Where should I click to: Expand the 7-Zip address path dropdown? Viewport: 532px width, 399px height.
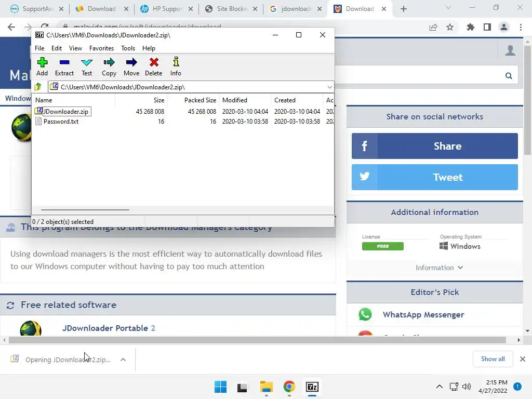click(x=329, y=87)
